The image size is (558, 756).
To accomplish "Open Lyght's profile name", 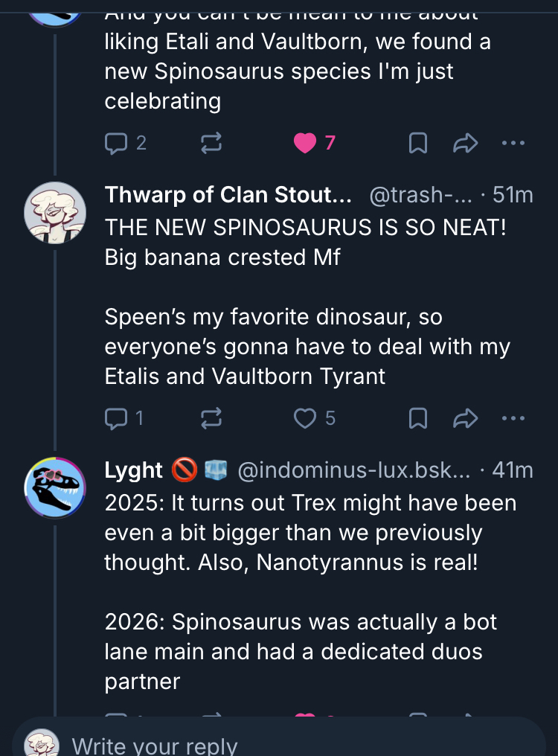I will pos(133,470).
